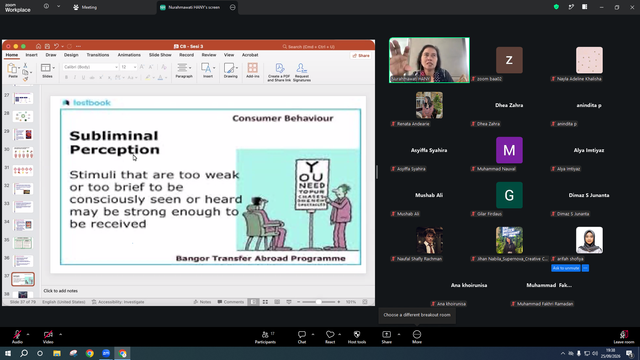Click Request Signatures icon

302,72
